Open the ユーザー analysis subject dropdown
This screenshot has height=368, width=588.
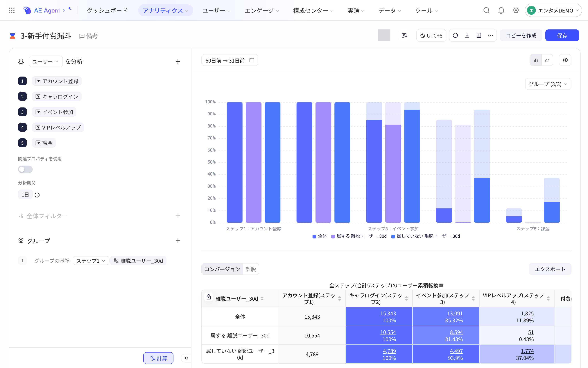[46, 62]
